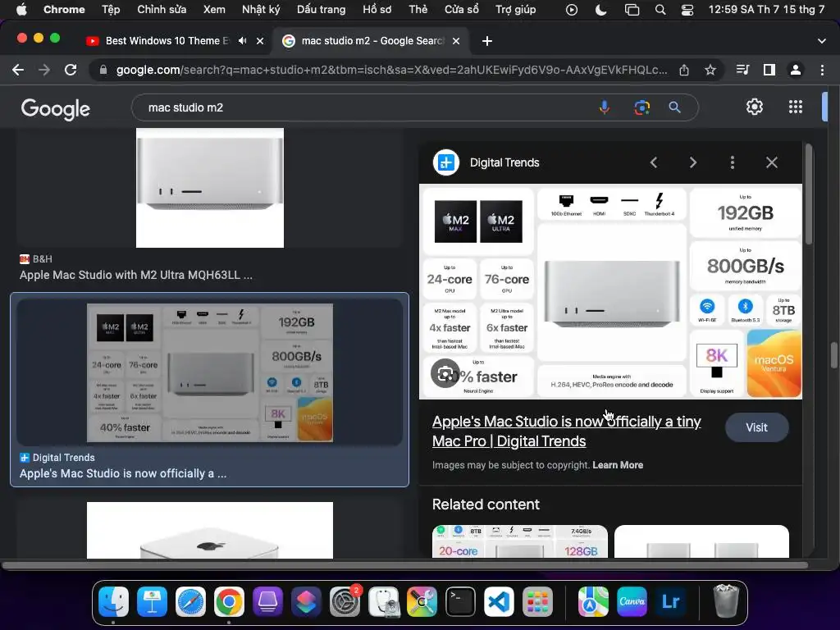Open the 20-core related content thumbnail
The height and width of the screenshot is (630, 840).
click(520, 541)
